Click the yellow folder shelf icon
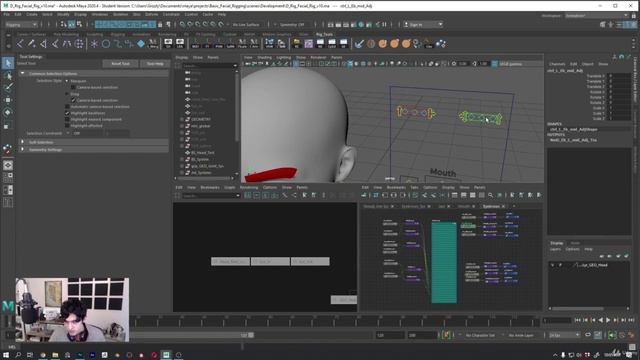Screen dimensions: 640x360 pyautogui.click(x=297, y=43)
